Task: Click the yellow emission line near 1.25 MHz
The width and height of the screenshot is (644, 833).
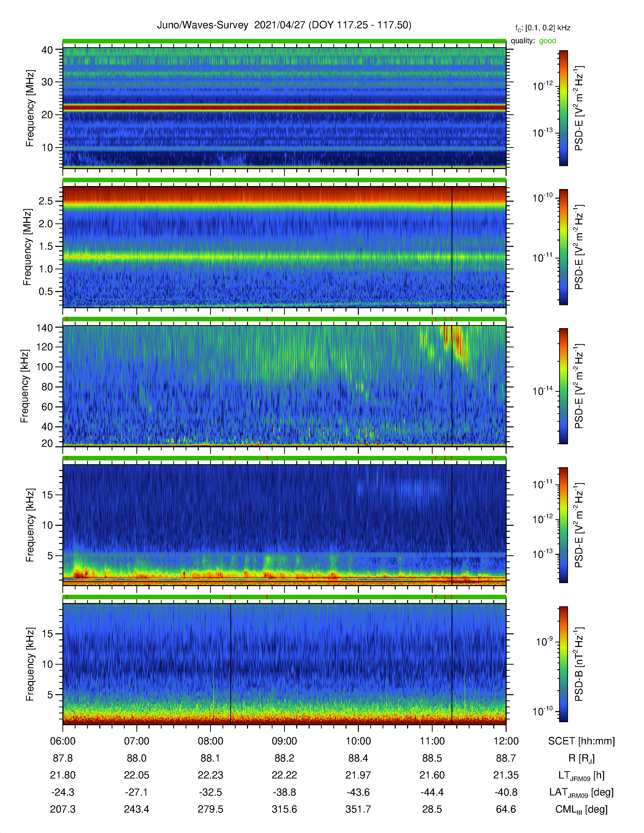Action: [x=284, y=257]
